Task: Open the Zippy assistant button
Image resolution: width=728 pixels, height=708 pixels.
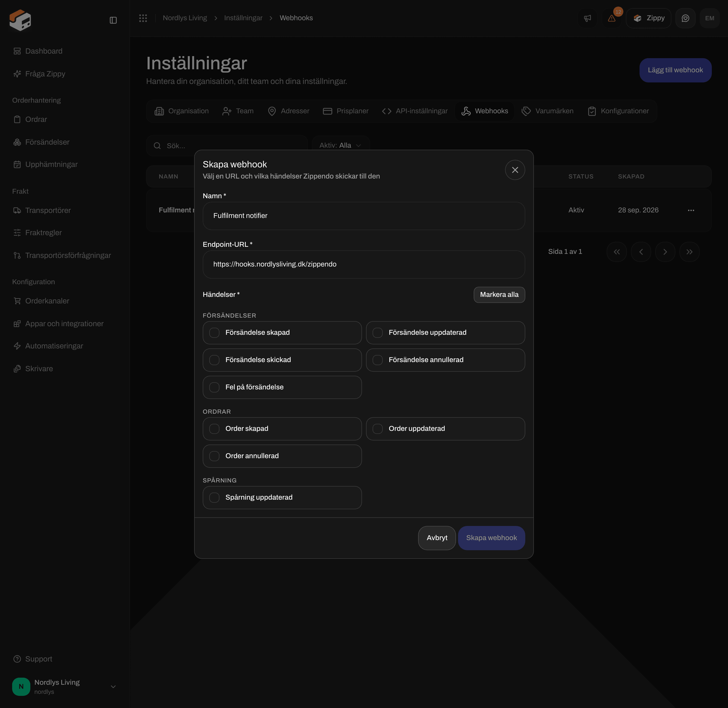Action: 648,18
